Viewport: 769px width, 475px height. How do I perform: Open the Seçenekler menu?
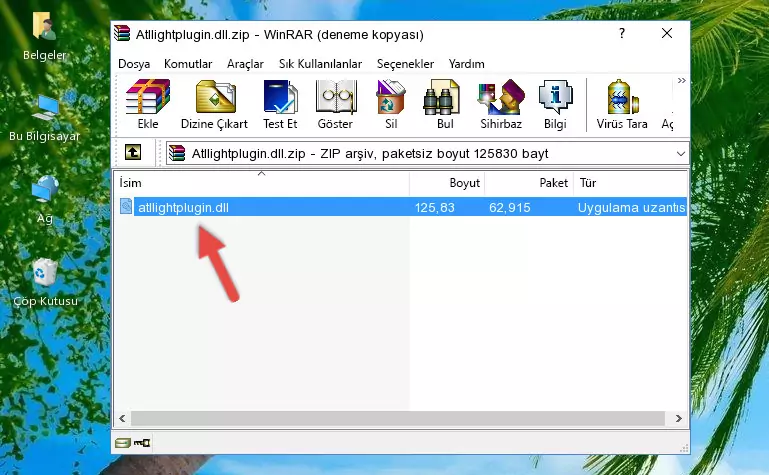[405, 64]
